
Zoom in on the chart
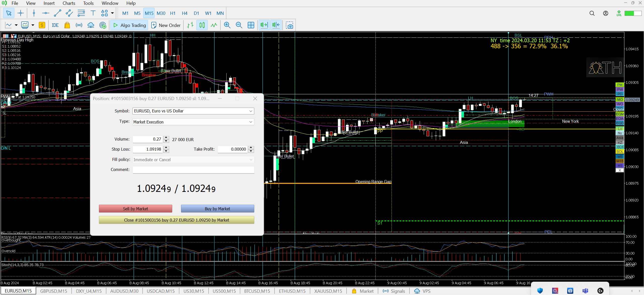point(227,25)
